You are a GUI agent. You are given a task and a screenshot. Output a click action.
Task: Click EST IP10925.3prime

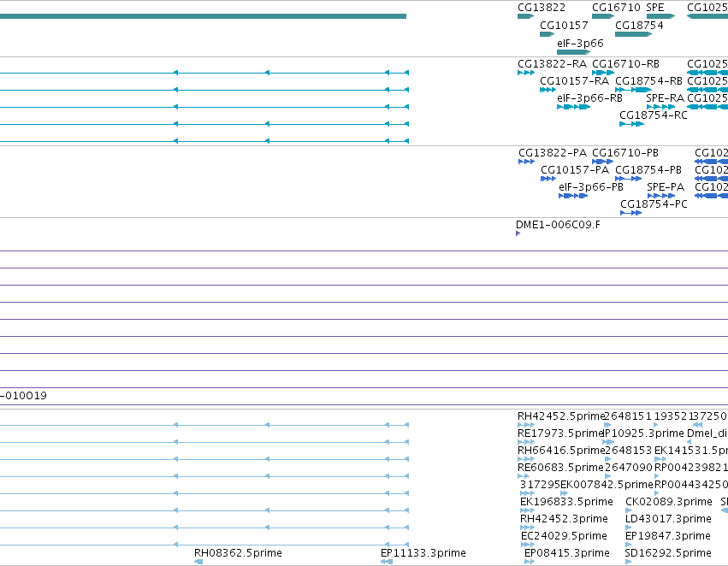(x=643, y=433)
